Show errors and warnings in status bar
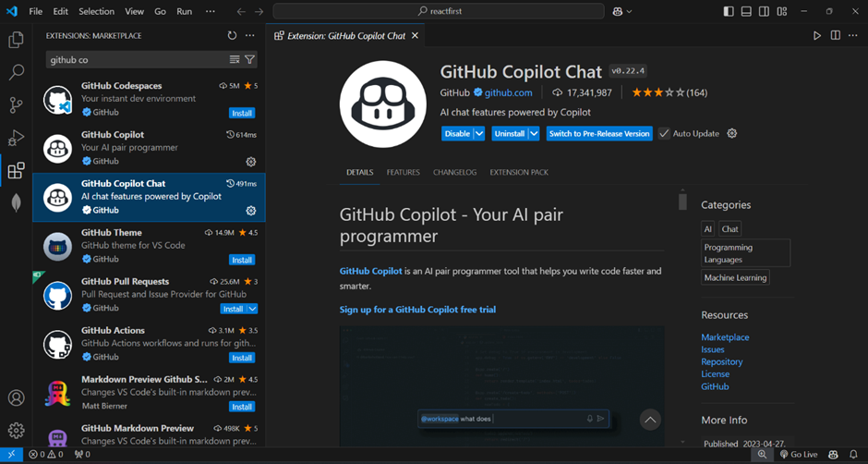This screenshot has width=868, height=464. pyautogui.click(x=46, y=455)
